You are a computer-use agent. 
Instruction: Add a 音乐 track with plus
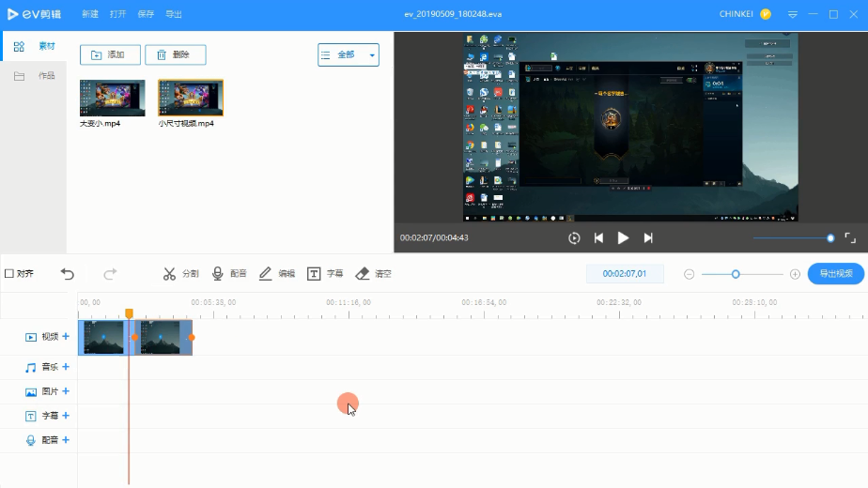click(66, 367)
